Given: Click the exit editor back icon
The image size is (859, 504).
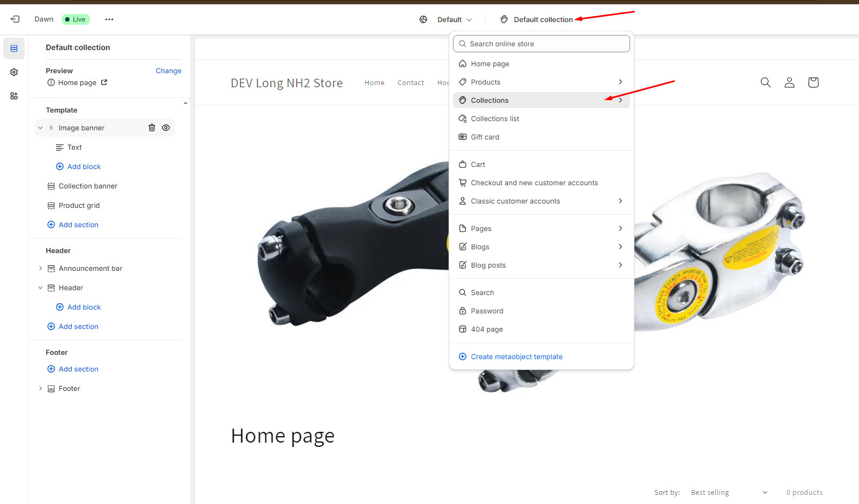Looking at the screenshot, I should pos(15,19).
